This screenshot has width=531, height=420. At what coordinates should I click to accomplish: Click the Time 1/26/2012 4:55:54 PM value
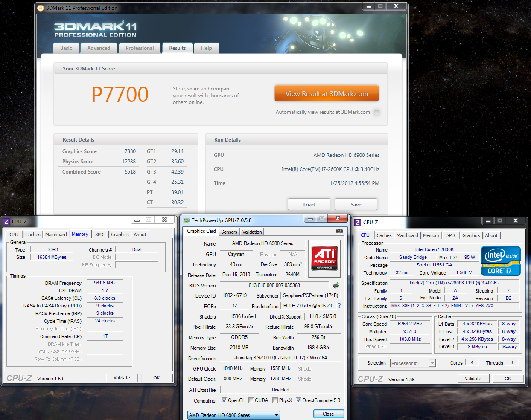click(x=354, y=183)
